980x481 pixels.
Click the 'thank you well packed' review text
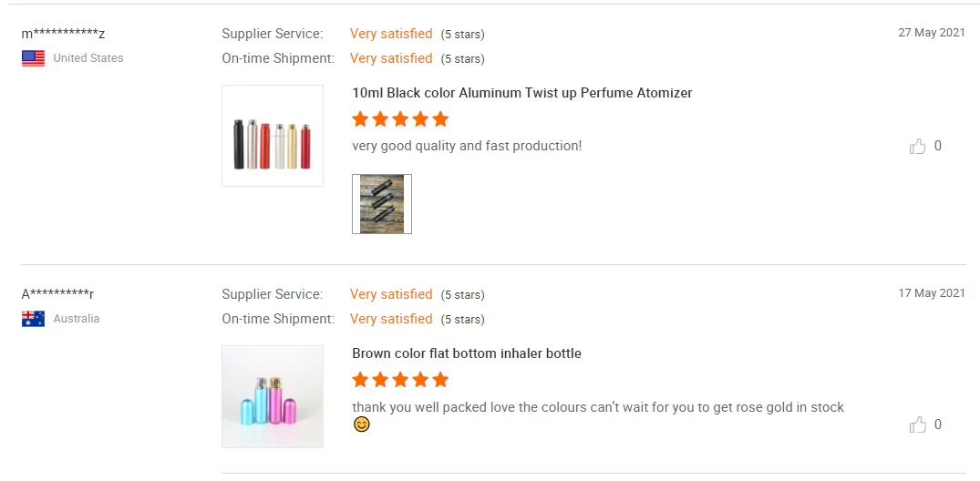point(598,407)
